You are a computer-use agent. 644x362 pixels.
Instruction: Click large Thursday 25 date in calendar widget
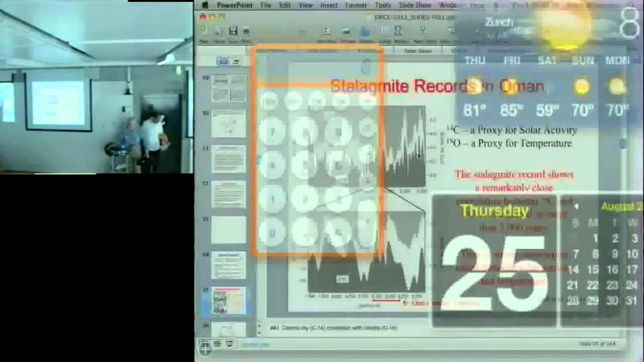[x=495, y=261]
